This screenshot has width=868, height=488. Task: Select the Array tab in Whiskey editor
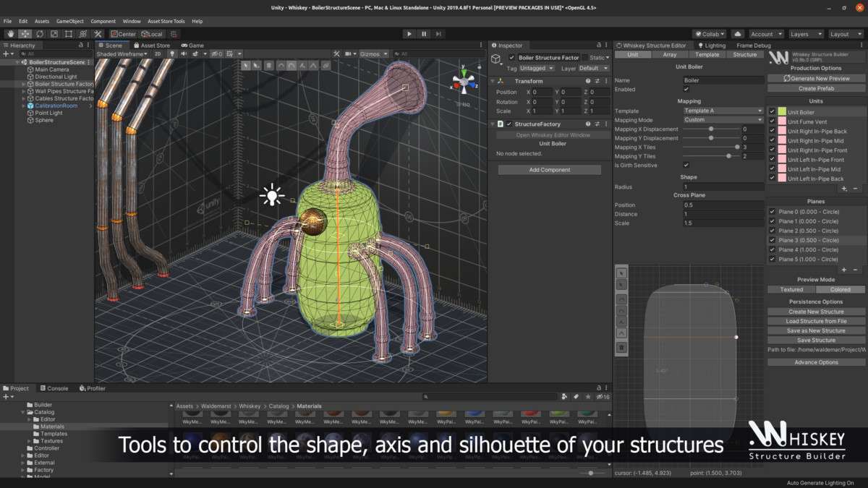[670, 54]
